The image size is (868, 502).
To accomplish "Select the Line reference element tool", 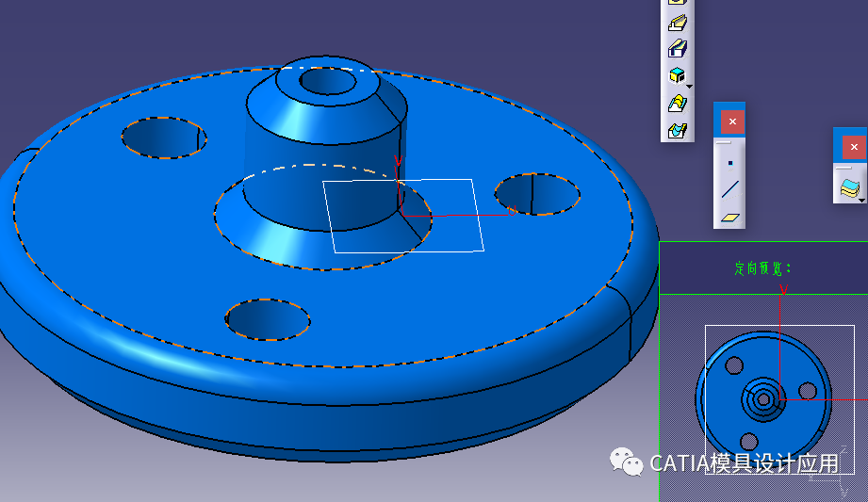I will click(x=729, y=189).
